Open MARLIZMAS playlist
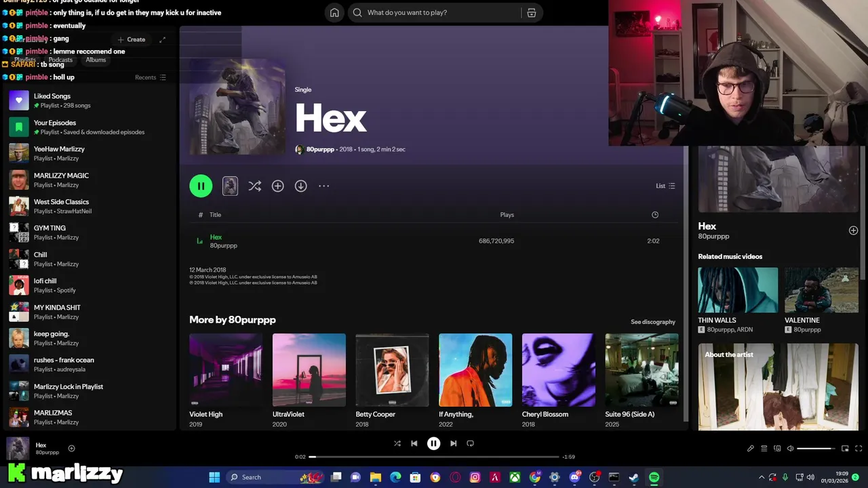 [x=88, y=417]
